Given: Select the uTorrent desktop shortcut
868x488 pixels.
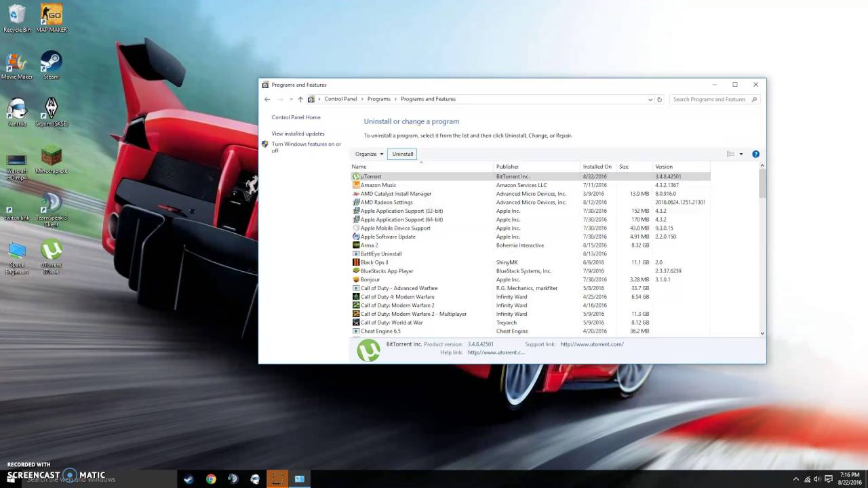Looking at the screenshot, I should point(52,257).
